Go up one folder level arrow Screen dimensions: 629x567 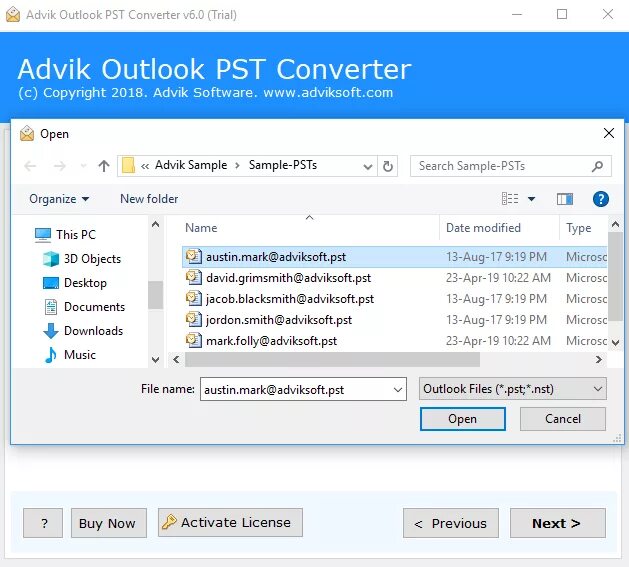pyautogui.click(x=104, y=166)
